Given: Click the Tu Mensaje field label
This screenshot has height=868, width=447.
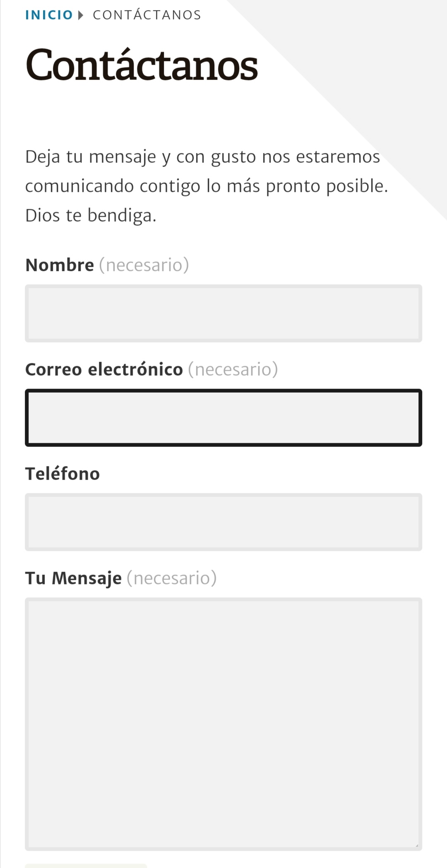Looking at the screenshot, I should [x=73, y=578].
